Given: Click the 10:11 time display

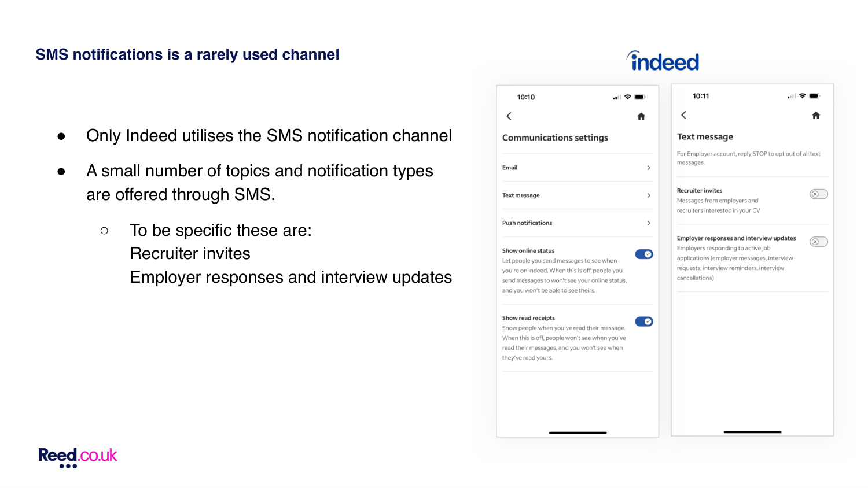Looking at the screenshot, I should point(701,95).
